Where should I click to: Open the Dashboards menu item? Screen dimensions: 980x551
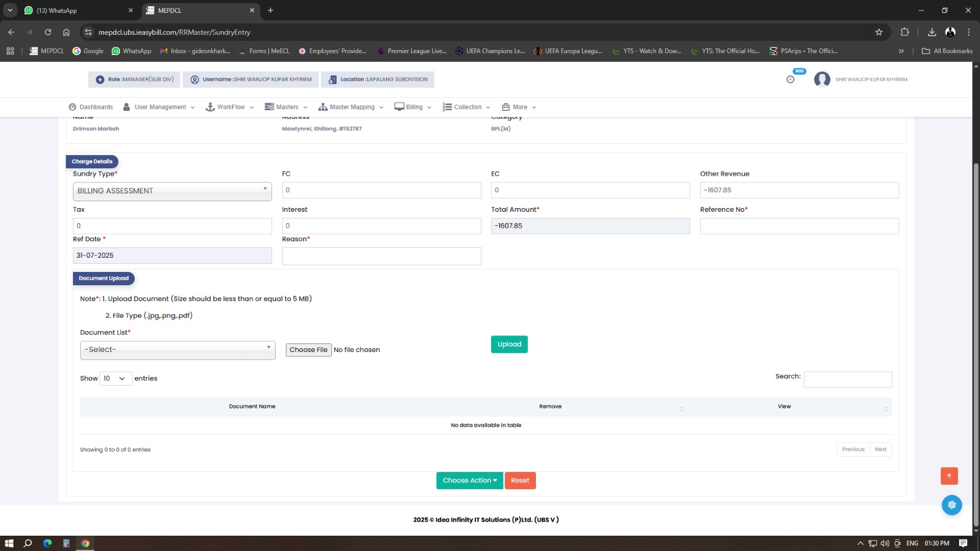[91, 107]
